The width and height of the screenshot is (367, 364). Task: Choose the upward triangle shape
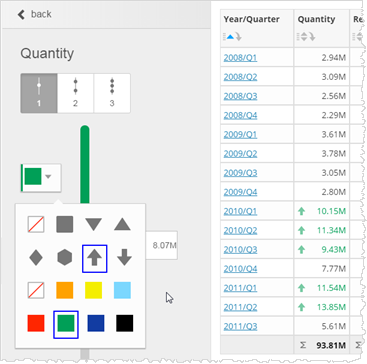122,224
